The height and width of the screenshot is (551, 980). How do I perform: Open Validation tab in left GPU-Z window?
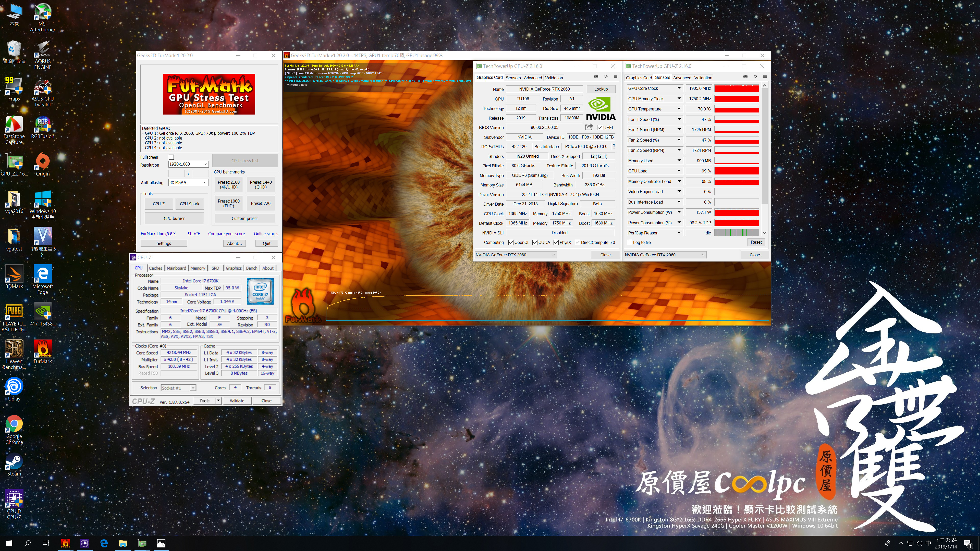pyautogui.click(x=554, y=78)
